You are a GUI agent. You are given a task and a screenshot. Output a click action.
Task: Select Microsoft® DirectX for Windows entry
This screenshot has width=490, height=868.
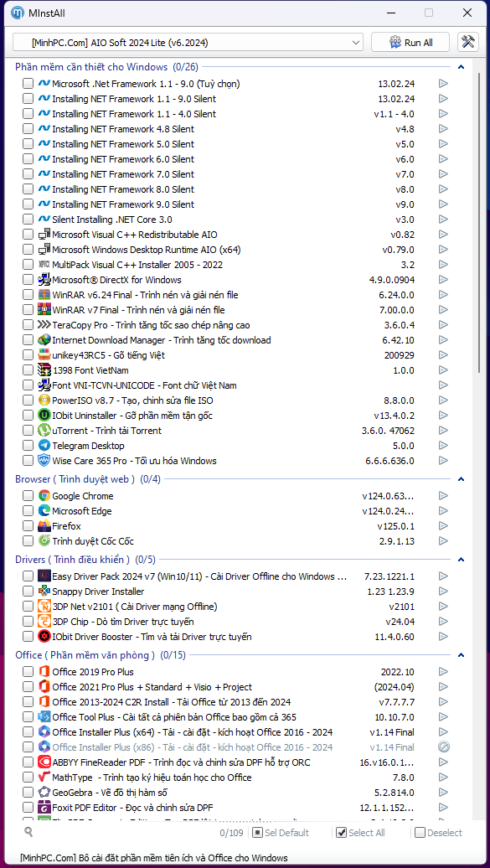click(116, 280)
